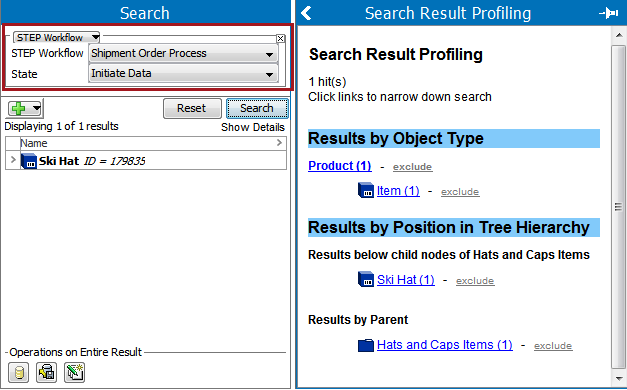Image resolution: width=627 pixels, height=390 pixels.
Task: Click the 'State' field label
Action: pos(24,74)
